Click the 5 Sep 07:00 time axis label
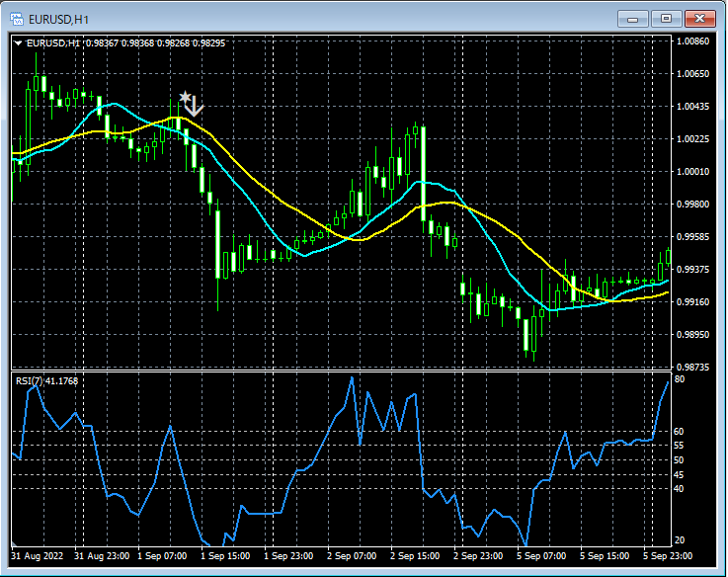Screen dimensions: 728x577 [x=541, y=556]
